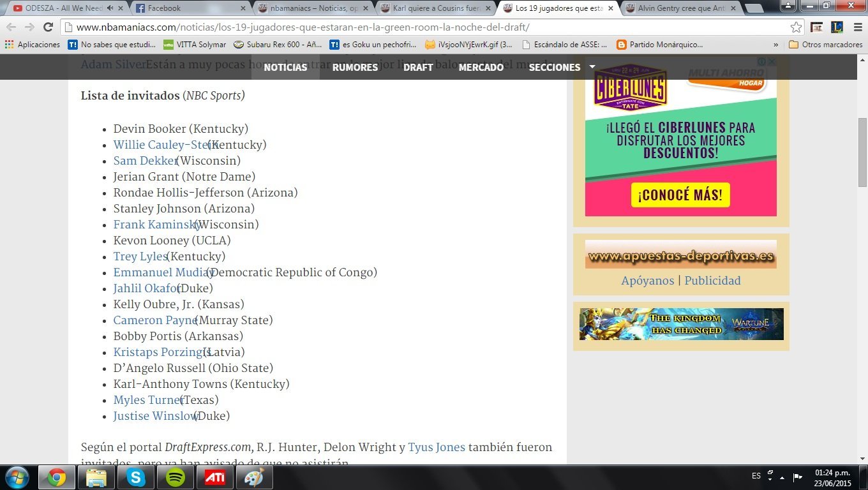Image resolution: width=868 pixels, height=490 pixels.
Task: Open the apuestas-deportivas.es banner
Action: pos(680,255)
